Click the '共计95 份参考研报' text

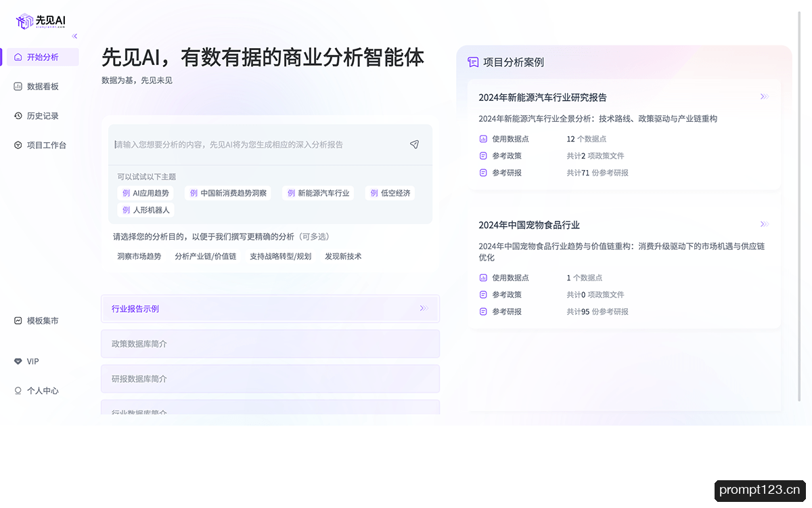[x=597, y=312]
